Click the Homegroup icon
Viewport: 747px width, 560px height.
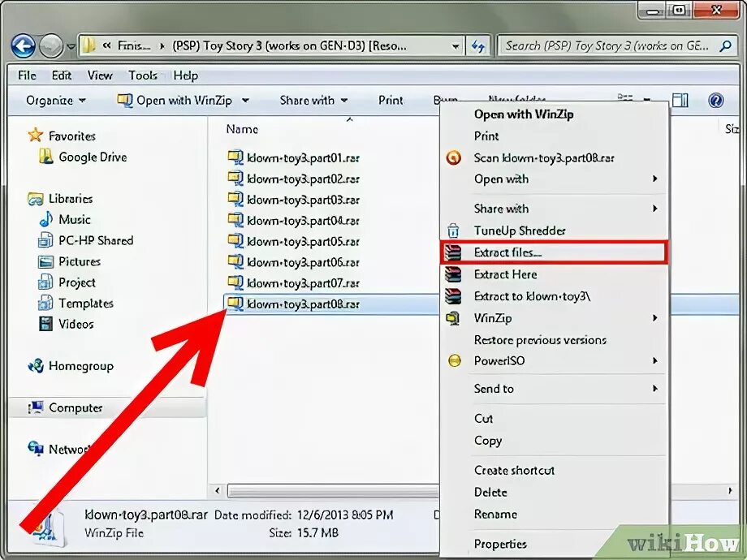[36, 366]
